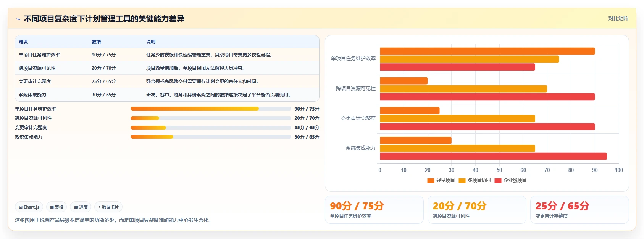The height and width of the screenshot is (239, 644).
Task: Click the orange 轻量项目 bar for 系统集成能力
Action: click(x=416, y=140)
